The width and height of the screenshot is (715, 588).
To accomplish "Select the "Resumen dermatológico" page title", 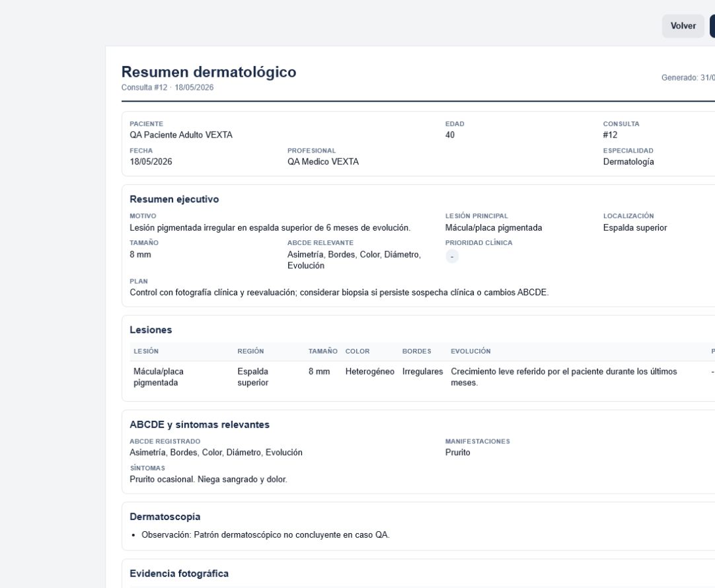I will [209, 72].
